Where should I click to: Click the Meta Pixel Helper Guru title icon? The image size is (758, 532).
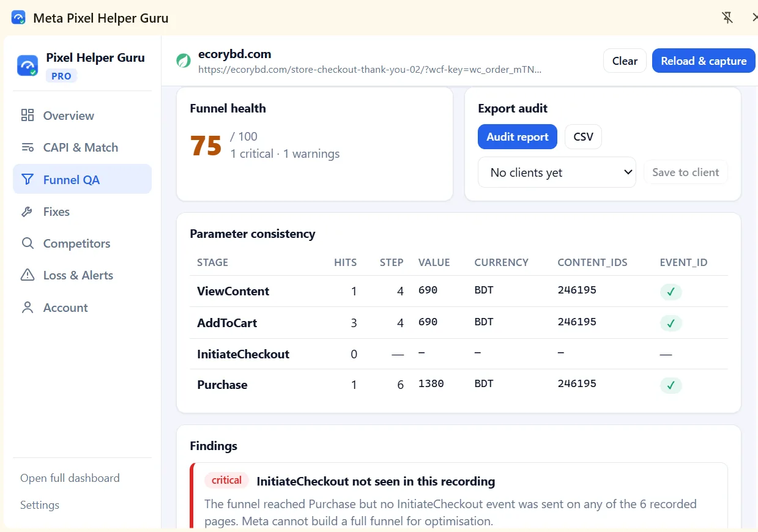pos(18,18)
